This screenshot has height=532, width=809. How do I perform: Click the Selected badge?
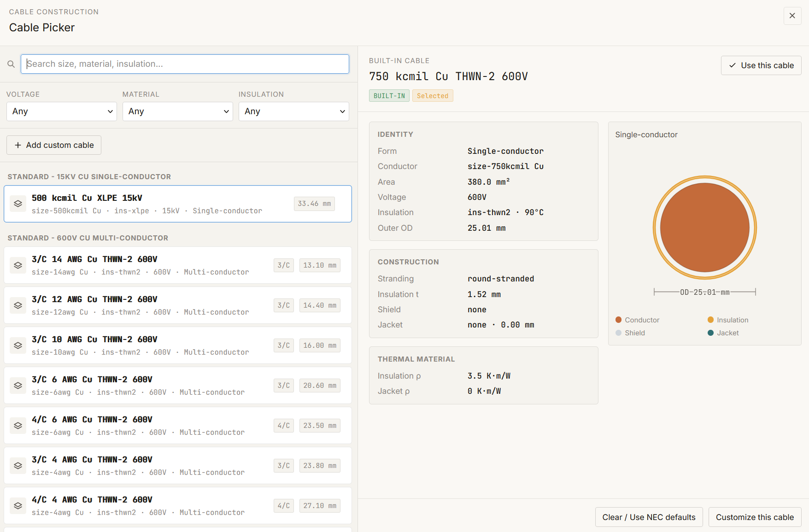433,96
